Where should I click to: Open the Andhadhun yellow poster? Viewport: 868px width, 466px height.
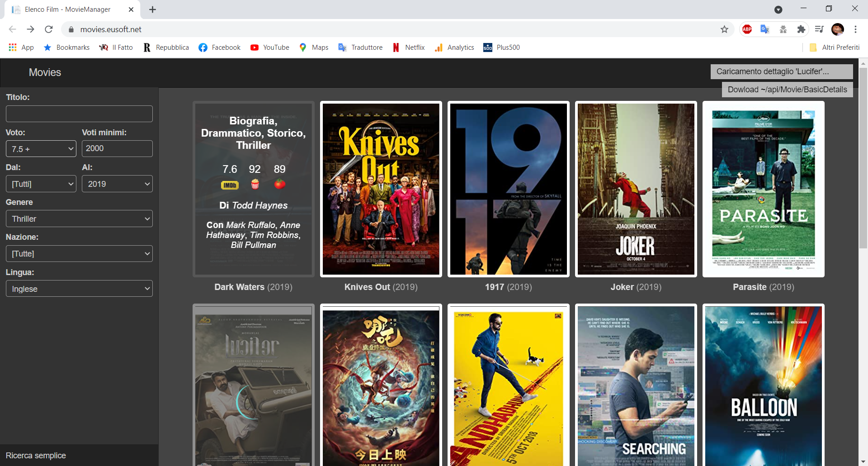click(509, 385)
